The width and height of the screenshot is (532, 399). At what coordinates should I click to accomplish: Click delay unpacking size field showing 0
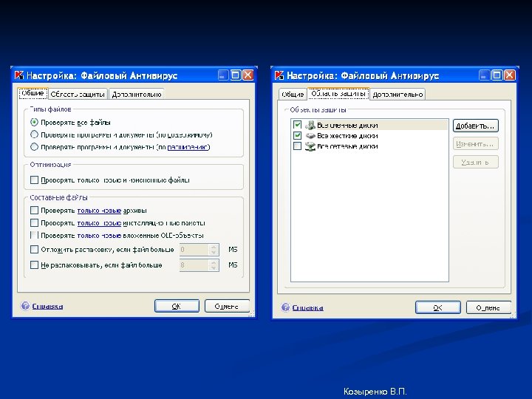(194, 250)
